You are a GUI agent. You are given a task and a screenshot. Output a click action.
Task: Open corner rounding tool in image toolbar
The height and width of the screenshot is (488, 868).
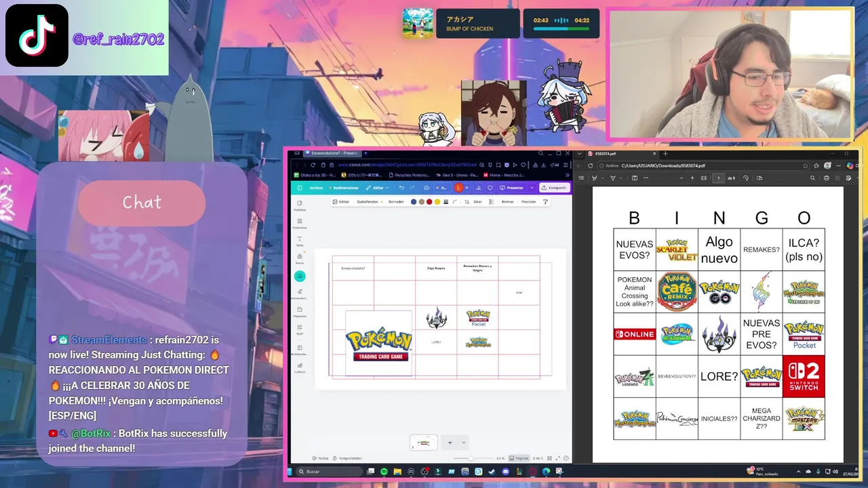click(x=455, y=202)
